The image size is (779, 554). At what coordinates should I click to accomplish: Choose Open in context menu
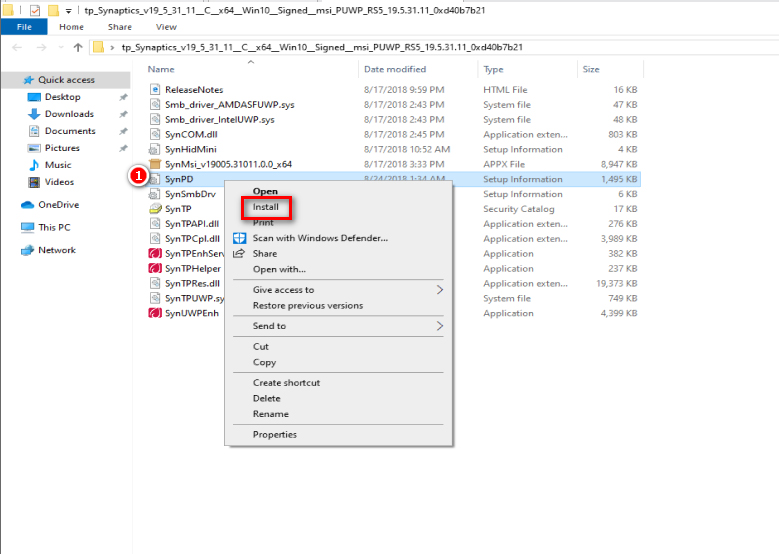(x=265, y=191)
